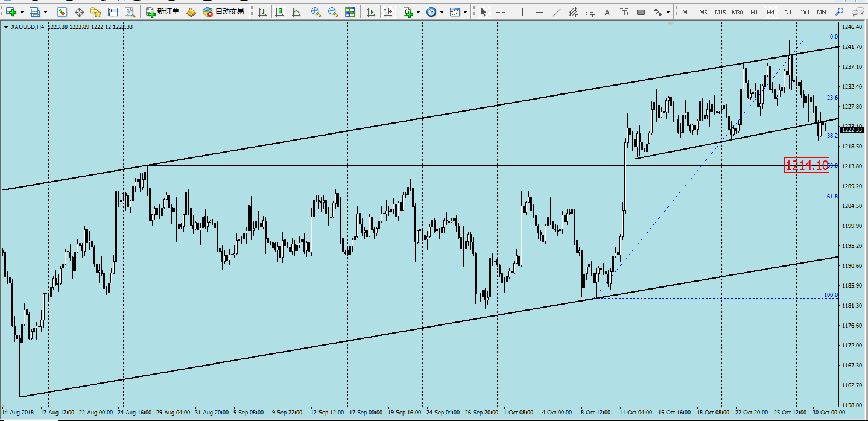Expand the new chart dropdown arrow
Viewport: 868px width, 421px height.
[x=21, y=12]
